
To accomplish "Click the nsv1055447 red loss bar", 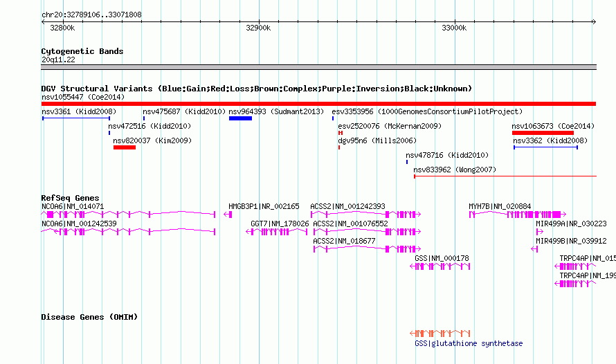I will [x=318, y=104].
